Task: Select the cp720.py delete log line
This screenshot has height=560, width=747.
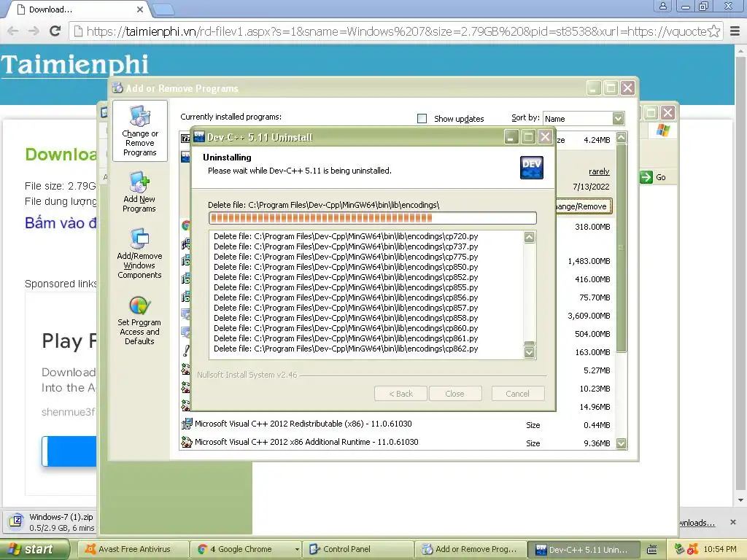Action: (346, 236)
